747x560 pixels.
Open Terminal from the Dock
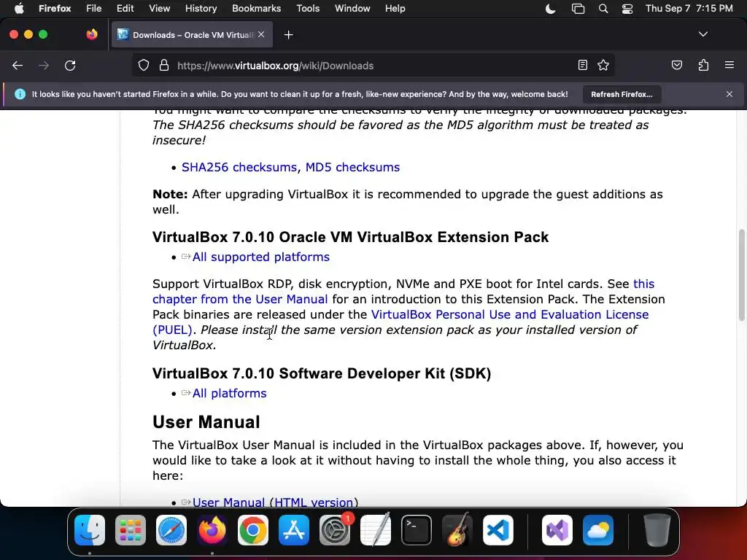417,530
